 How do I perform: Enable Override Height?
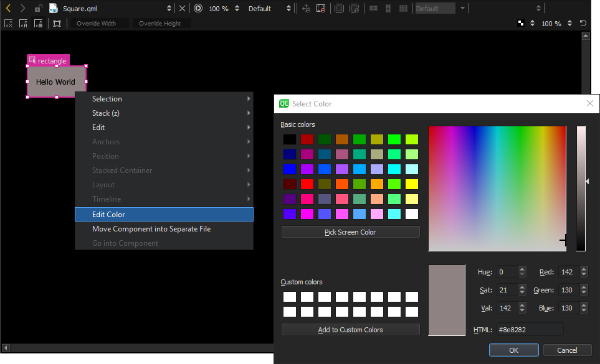160,23
